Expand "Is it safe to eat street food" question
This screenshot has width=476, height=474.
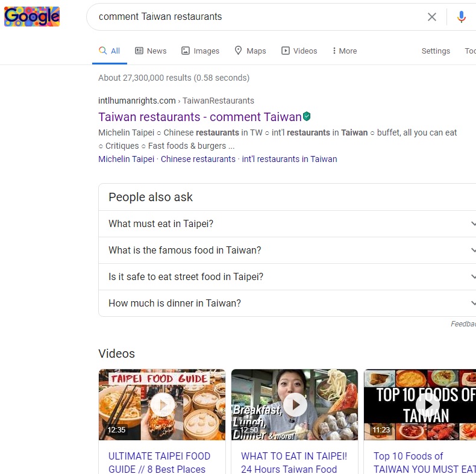[287, 277]
